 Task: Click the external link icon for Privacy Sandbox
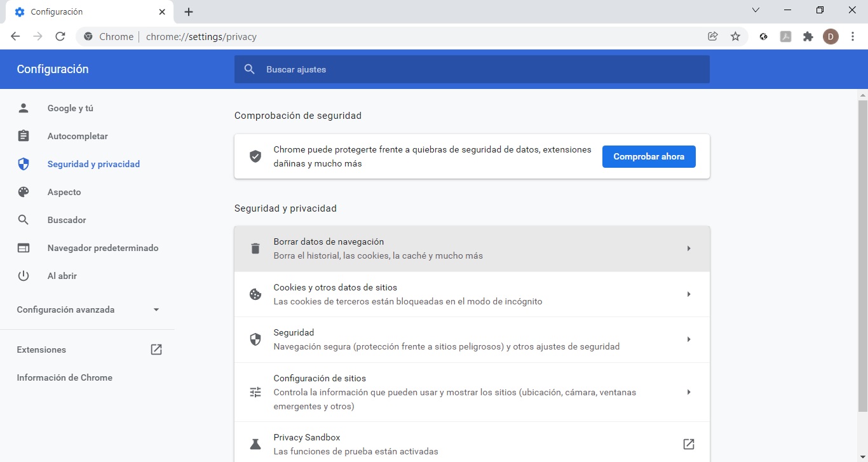point(689,444)
